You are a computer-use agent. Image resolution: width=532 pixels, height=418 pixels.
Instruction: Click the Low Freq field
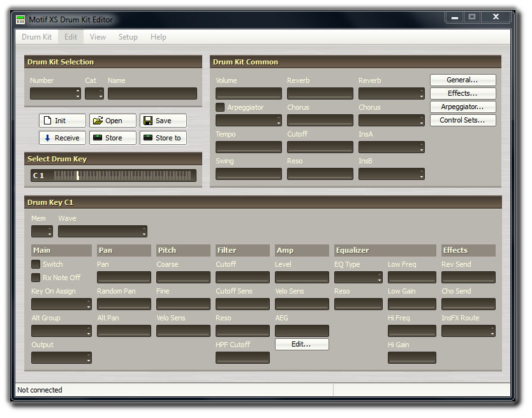pos(412,277)
